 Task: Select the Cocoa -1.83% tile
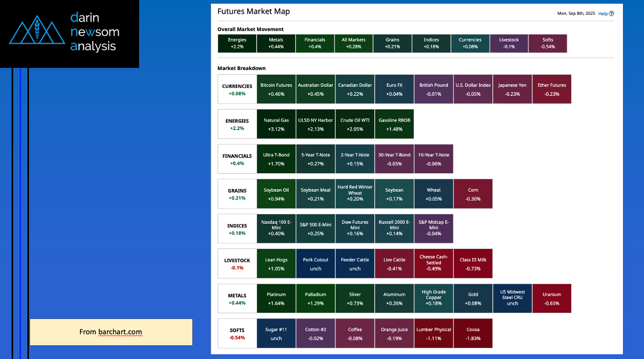[x=473, y=333]
